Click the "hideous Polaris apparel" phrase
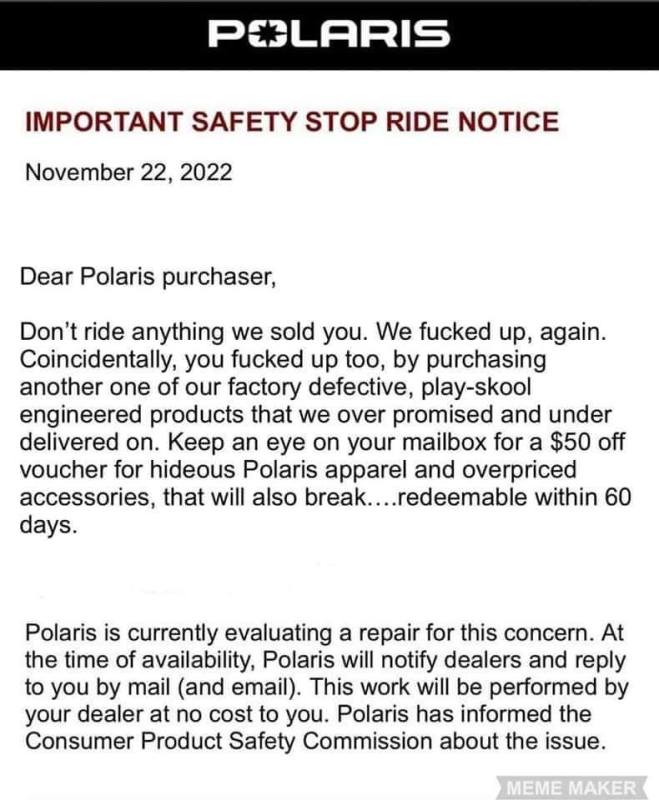This screenshot has width=659, height=800. tap(278, 469)
